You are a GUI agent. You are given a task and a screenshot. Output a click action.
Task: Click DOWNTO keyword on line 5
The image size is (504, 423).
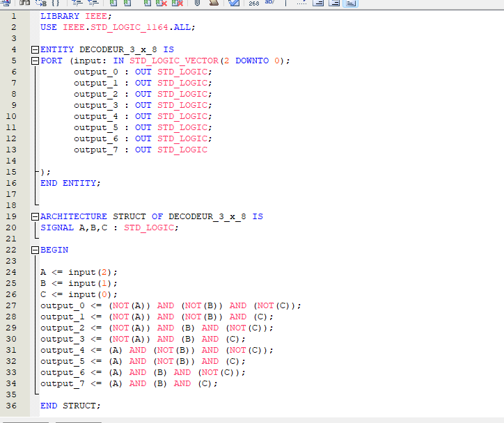[252, 61]
